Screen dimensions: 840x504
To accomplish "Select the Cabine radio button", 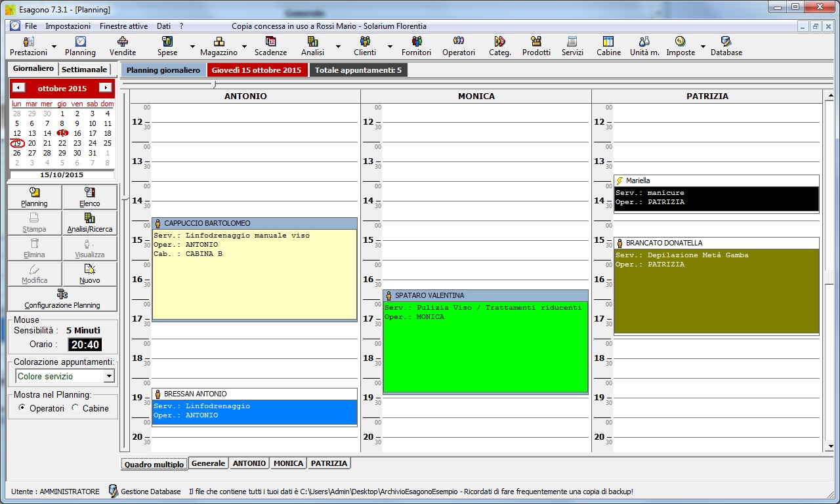I will pyautogui.click(x=75, y=408).
